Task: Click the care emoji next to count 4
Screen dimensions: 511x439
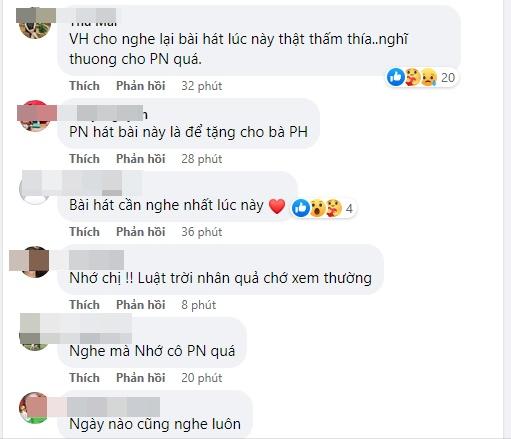Action: pos(334,208)
